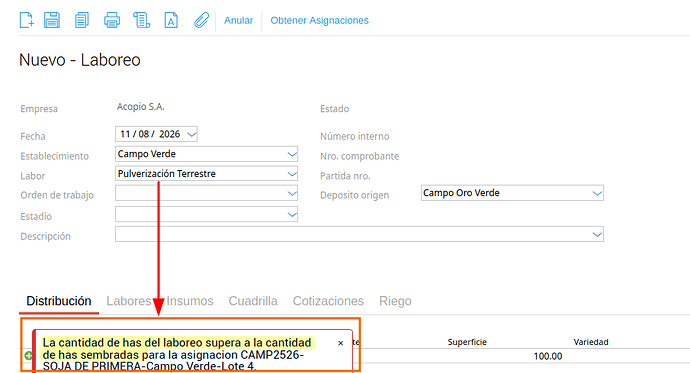Expand the Descripción dropdown
Image resolution: width=690 pixels, height=373 pixels.
tap(597, 234)
